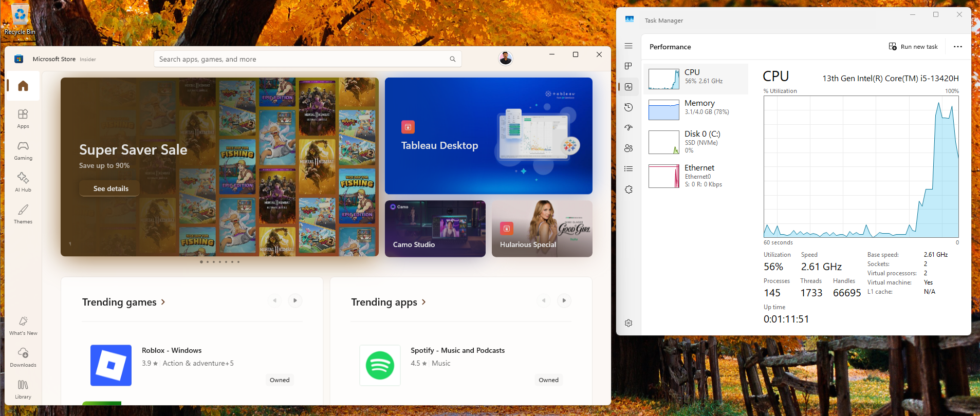This screenshot has height=416, width=980.
Task: Open Details page in Task Manager
Action: coord(628,169)
